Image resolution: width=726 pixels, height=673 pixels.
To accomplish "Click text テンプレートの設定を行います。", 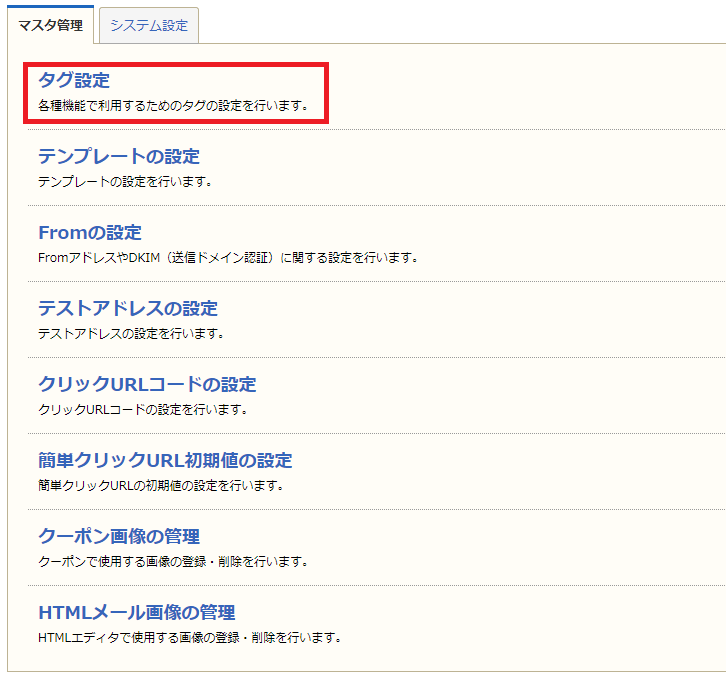I will tap(125, 181).
